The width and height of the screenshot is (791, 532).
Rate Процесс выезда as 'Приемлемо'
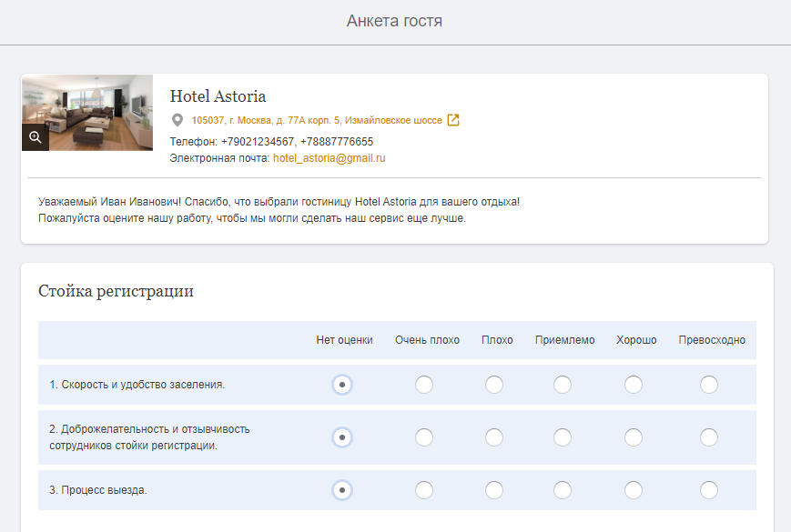click(562, 490)
